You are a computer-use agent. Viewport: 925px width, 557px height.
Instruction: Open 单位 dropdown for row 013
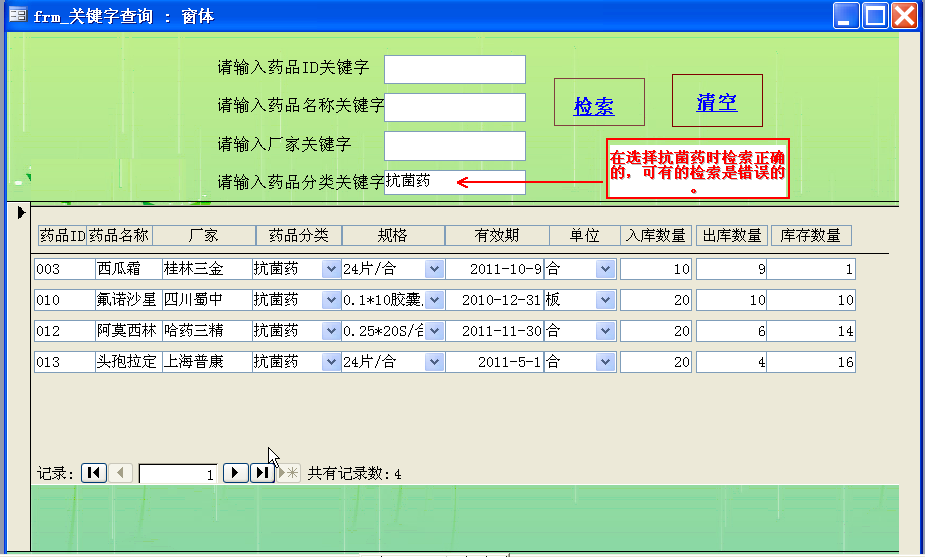tap(605, 362)
